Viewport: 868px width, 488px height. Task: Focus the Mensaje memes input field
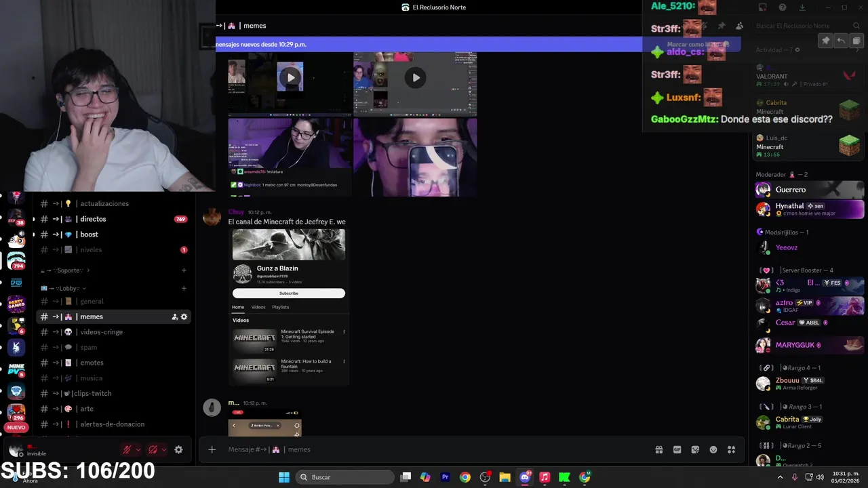click(x=434, y=449)
